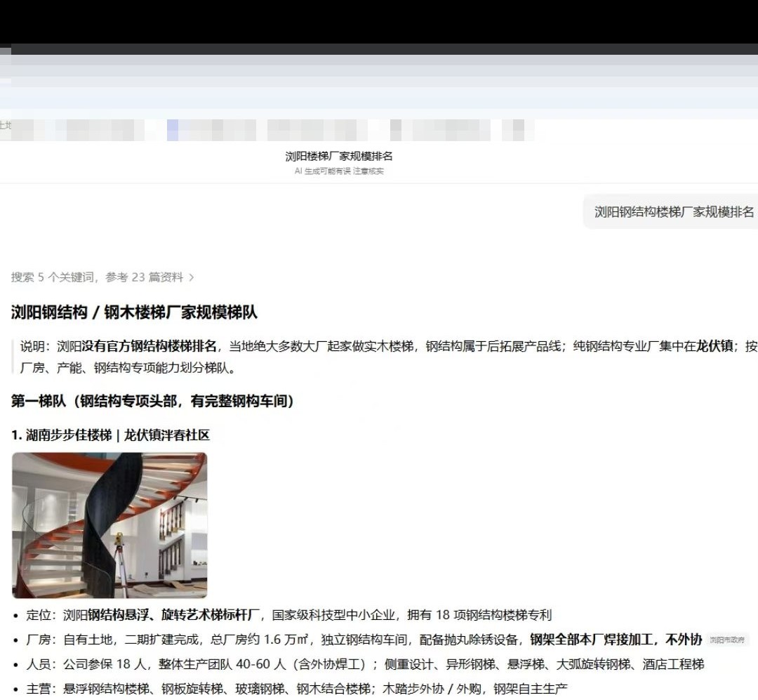Image resolution: width=758 pixels, height=700 pixels.
Task: Click the 第一梯队 section heading
Action: pyautogui.click(x=152, y=401)
